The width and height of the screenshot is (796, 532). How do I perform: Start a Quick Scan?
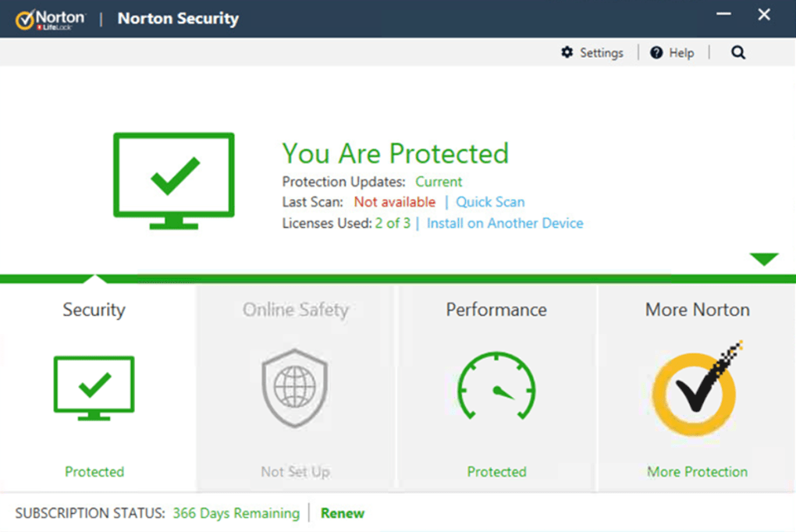(x=490, y=201)
